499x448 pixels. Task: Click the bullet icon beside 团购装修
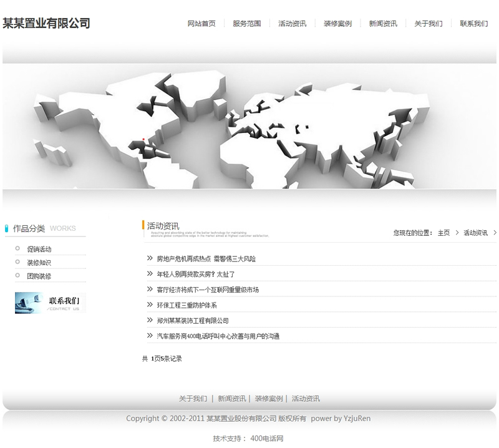coord(17,276)
